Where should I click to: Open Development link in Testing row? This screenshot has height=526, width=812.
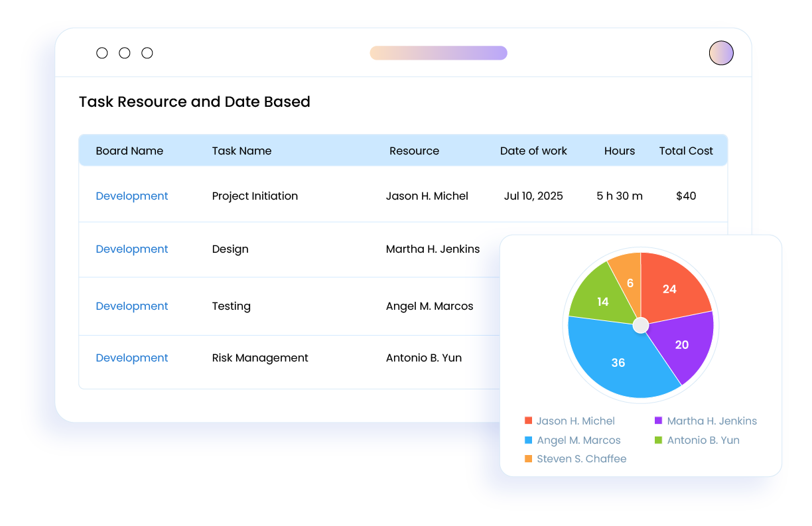132,306
